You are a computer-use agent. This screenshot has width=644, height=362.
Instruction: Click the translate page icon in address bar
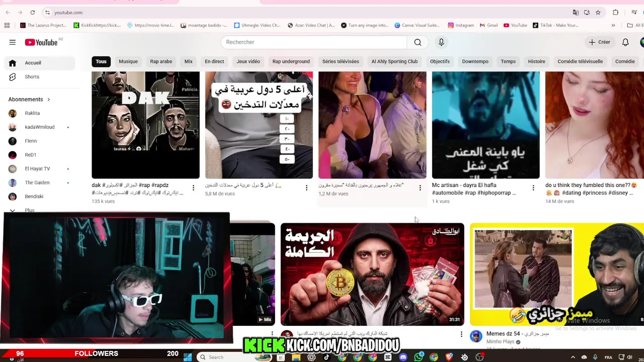576,13
